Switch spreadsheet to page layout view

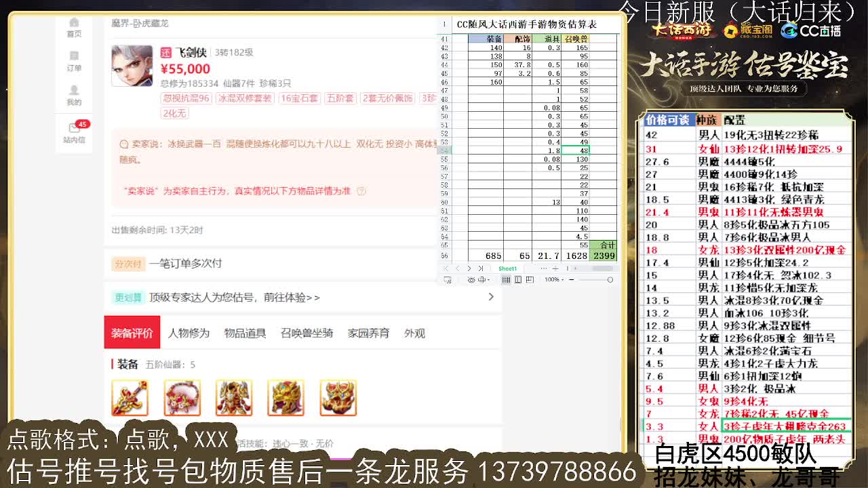click(x=518, y=280)
